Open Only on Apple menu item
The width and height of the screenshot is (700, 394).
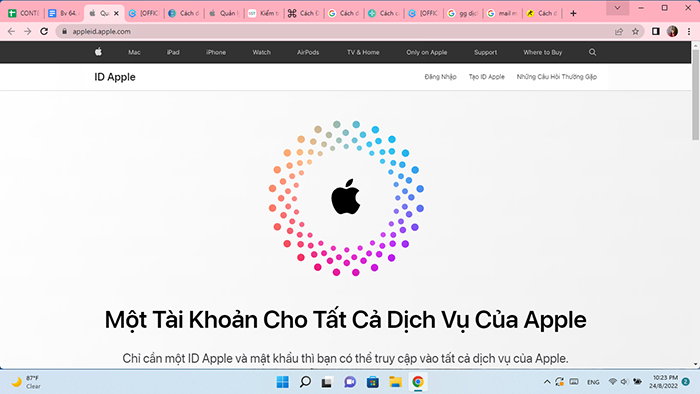pyautogui.click(x=426, y=52)
